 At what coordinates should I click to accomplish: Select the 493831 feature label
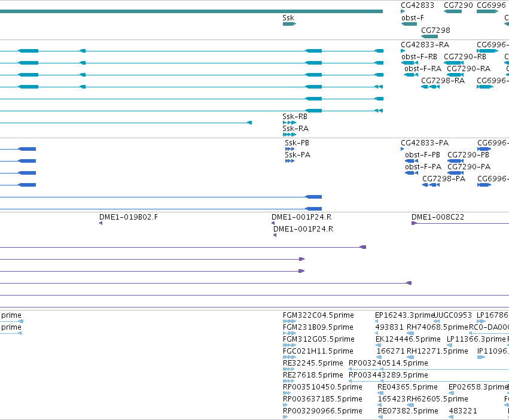click(389, 327)
